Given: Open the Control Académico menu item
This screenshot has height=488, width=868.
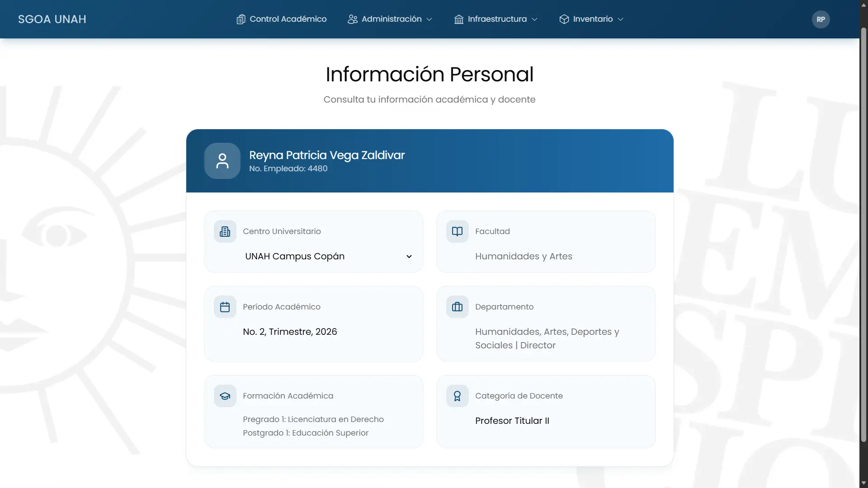Looking at the screenshot, I should pos(282,19).
